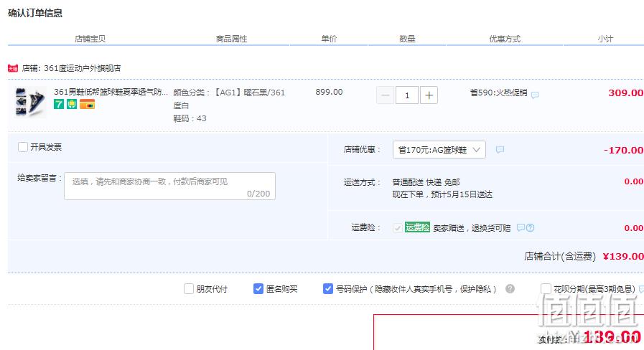Uncheck the 号码保护 number protection checkbox
Viewport: 644px width, 350px height.
[x=328, y=289]
